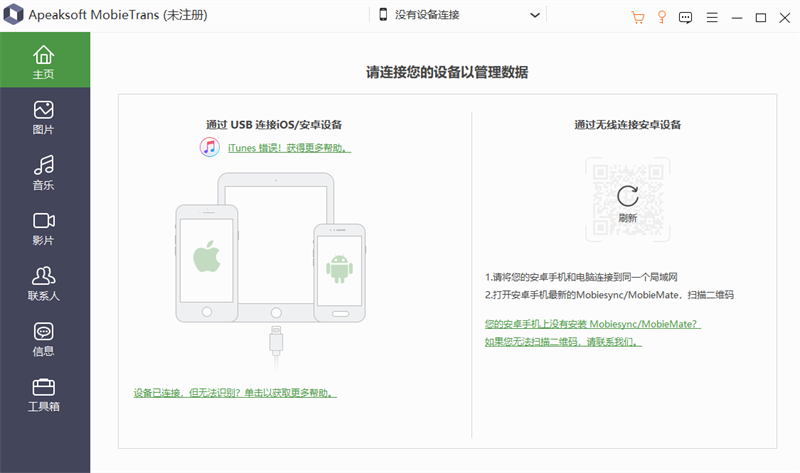Open the 信息 messages section
Image resolution: width=800 pixels, height=473 pixels.
coord(44,339)
